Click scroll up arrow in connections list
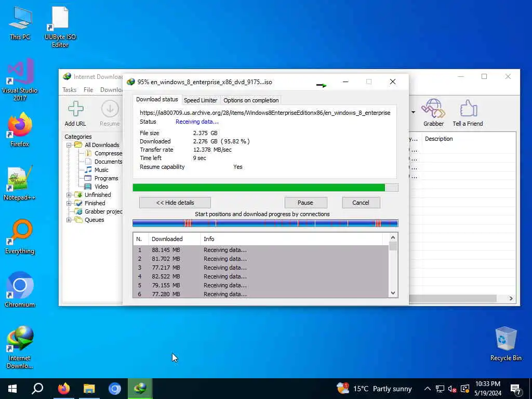532x399 pixels. click(393, 237)
